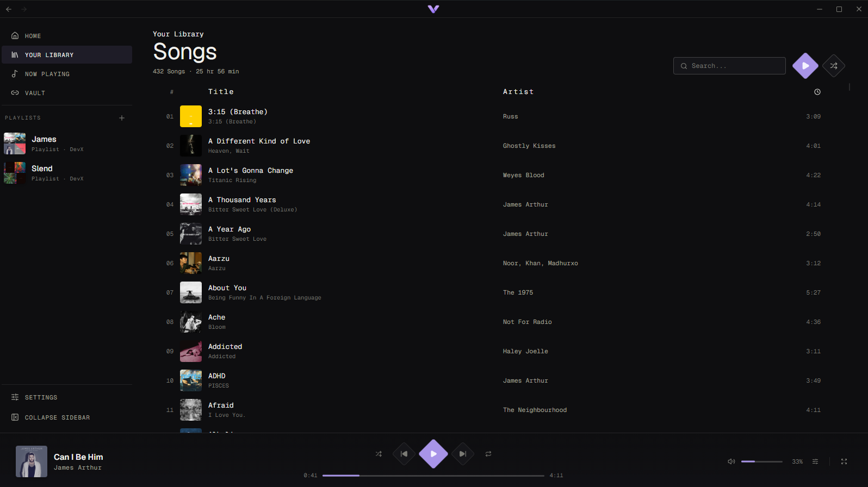The height and width of the screenshot is (487, 868).
Task: Open the James playlist
Action: tap(67, 143)
